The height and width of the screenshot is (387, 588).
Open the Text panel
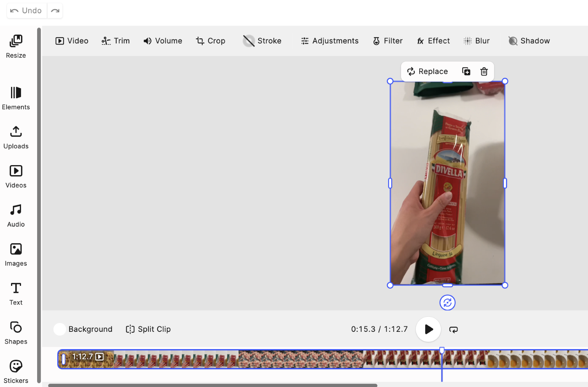click(16, 294)
